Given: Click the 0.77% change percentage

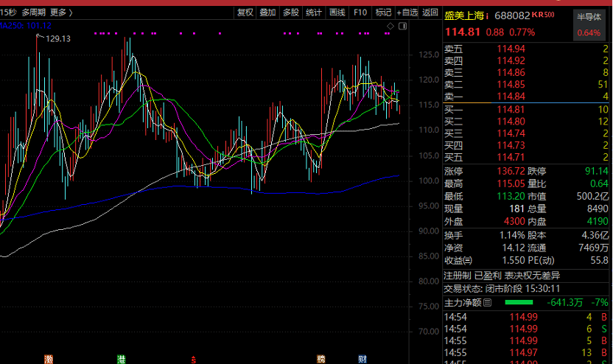Looking at the screenshot, I should (522, 32).
